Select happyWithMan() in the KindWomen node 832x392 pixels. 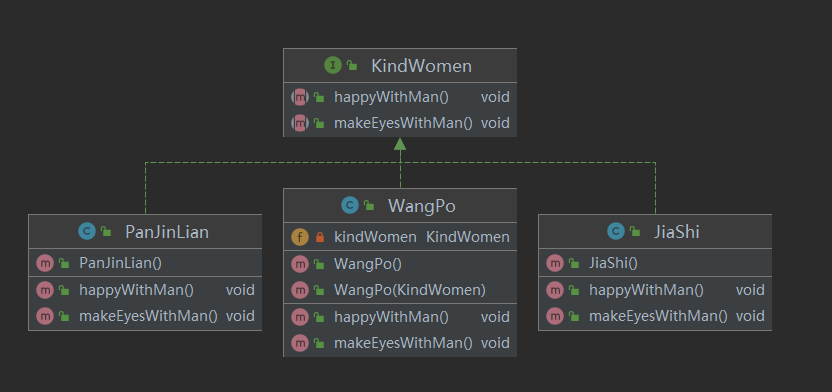click(x=392, y=97)
